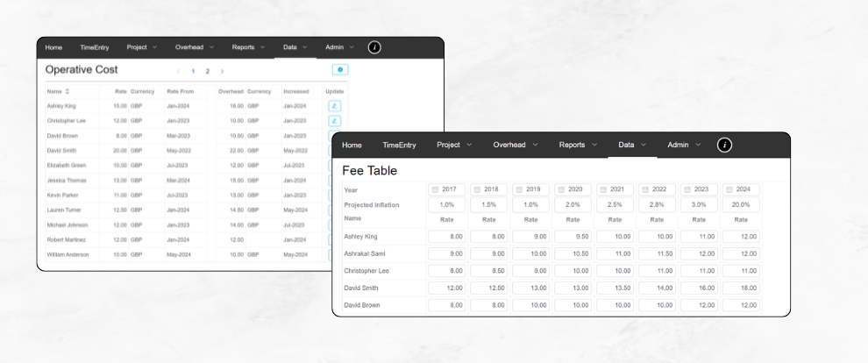868x363 pixels.
Task: Click the 2024 projected inflation field showing 20.0%
Action: [x=741, y=204]
